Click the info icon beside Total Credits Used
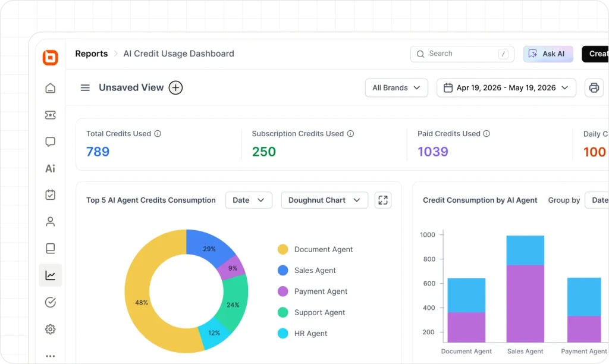The image size is (609, 364). click(x=158, y=134)
